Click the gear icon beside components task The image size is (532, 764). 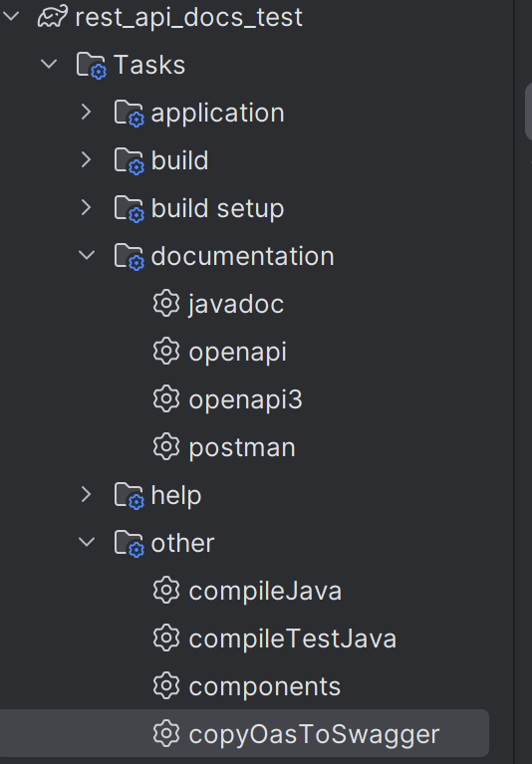coord(166,685)
